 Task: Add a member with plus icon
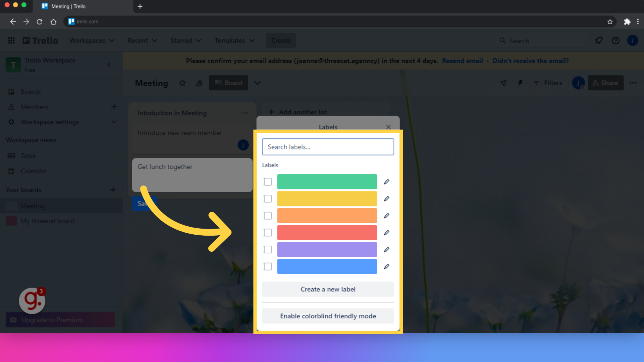(114, 107)
